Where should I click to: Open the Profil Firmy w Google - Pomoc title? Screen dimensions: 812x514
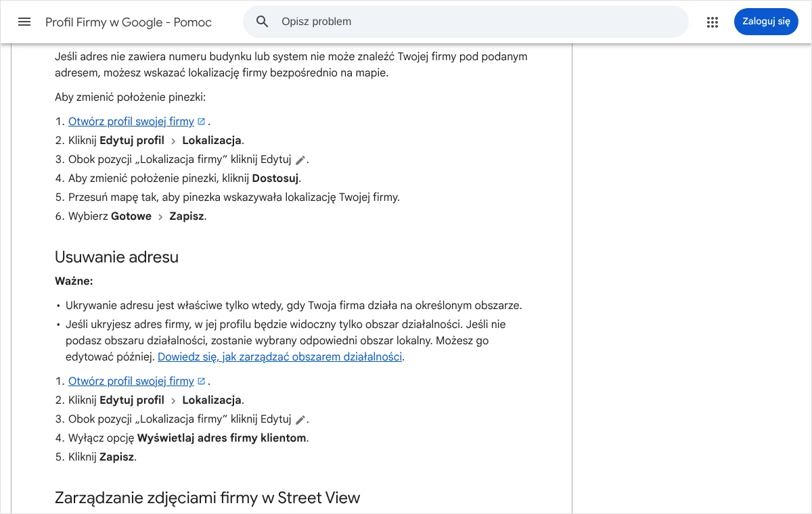click(x=129, y=22)
